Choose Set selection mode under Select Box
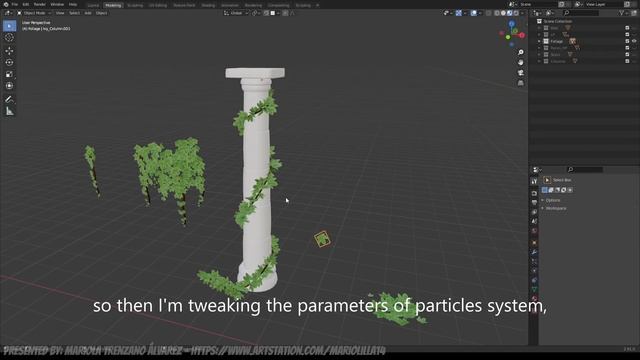The image size is (640, 360). (x=544, y=190)
